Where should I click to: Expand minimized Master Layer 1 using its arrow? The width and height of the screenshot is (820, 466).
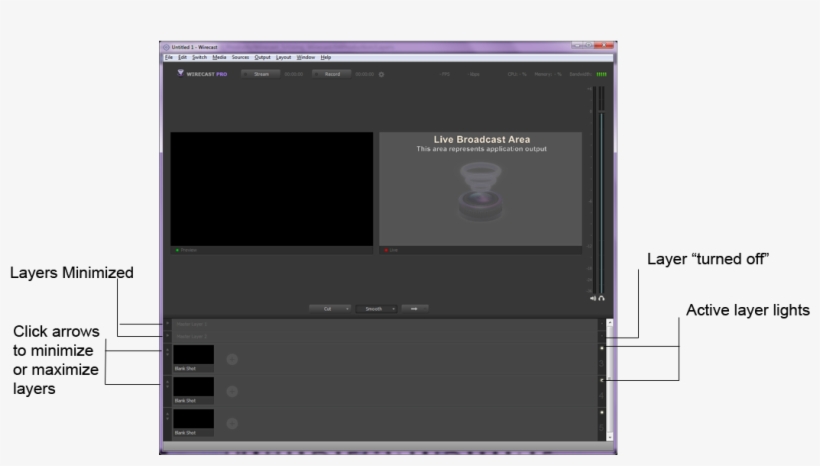(167, 324)
